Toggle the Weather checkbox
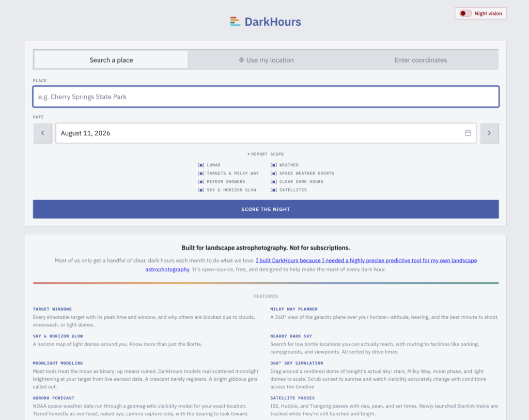 (x=273, y=165)
